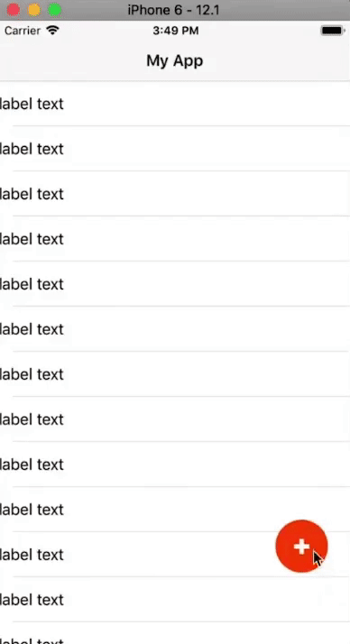The image size is (350, 644).
Task: Select the second 'label text' list row
Action: point(175,149)
